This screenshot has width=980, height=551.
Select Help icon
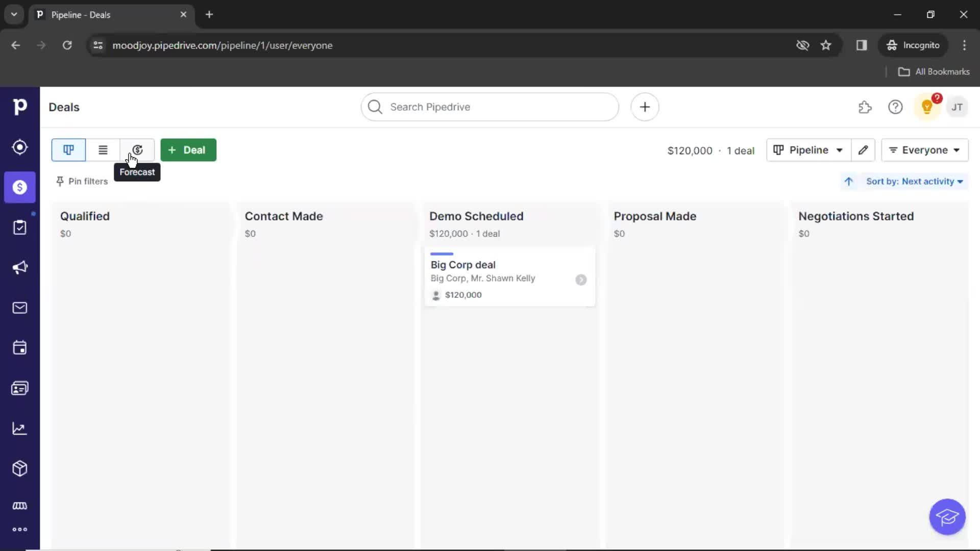[x=895, y=107]
